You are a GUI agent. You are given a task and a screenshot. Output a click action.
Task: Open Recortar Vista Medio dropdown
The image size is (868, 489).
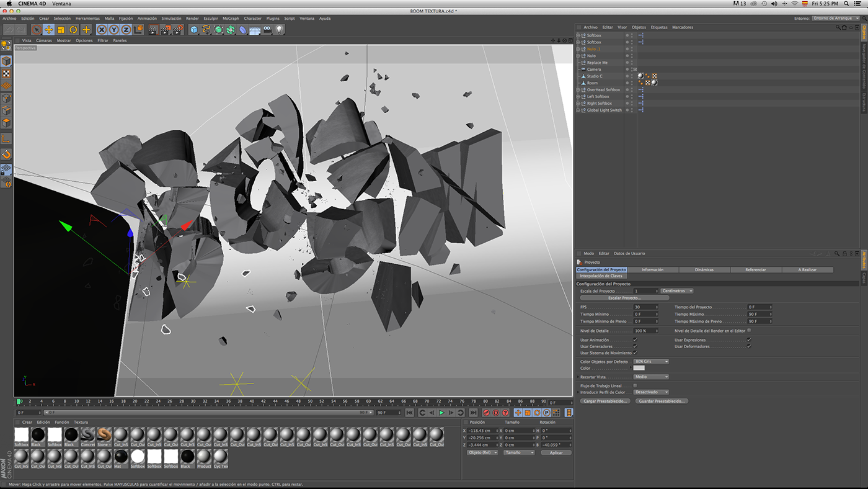point(651,377)
